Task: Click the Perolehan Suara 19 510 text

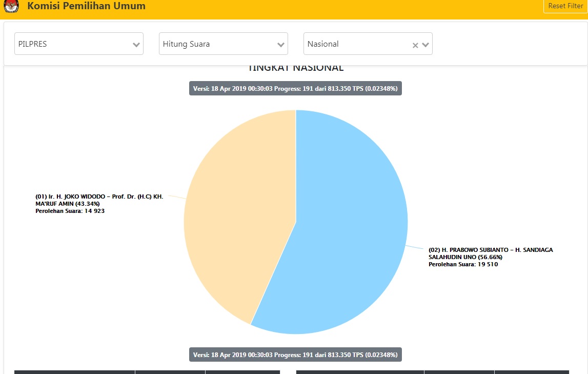Action: pos(463,265)
